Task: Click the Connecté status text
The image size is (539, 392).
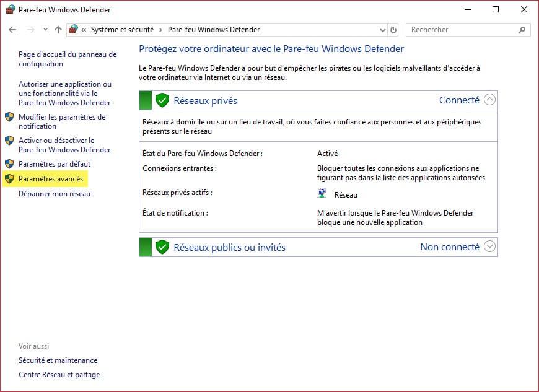Action: point(459,100)
